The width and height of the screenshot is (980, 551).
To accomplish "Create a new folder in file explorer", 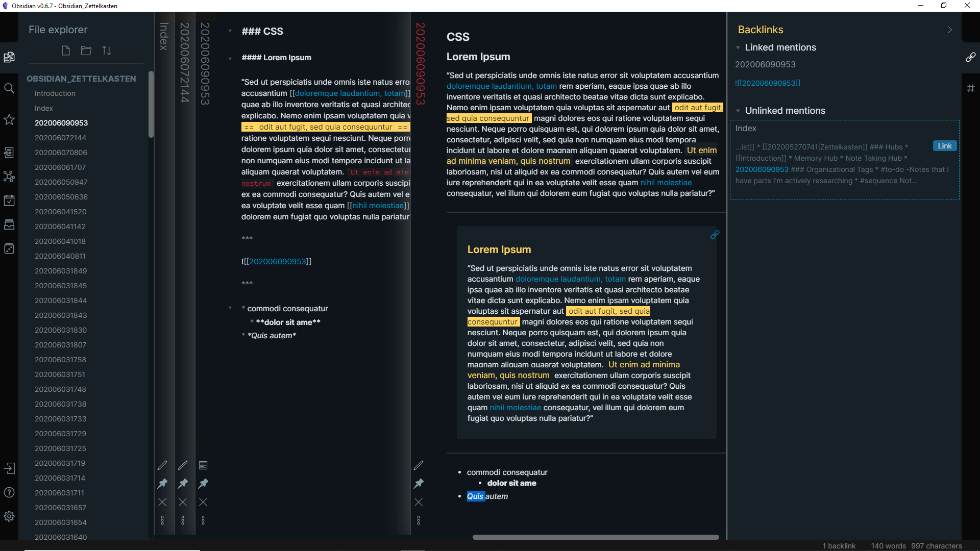I will [86, 51].
